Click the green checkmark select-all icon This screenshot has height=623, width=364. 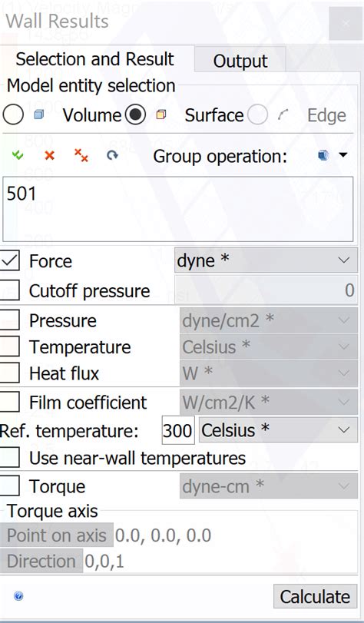click(x=18, y=156)
